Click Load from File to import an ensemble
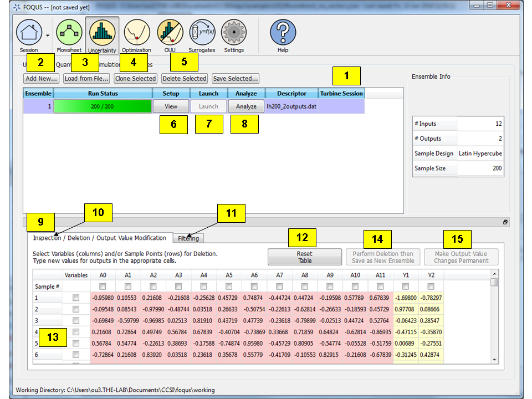532x399 pixels. click(x=86, y=78)
